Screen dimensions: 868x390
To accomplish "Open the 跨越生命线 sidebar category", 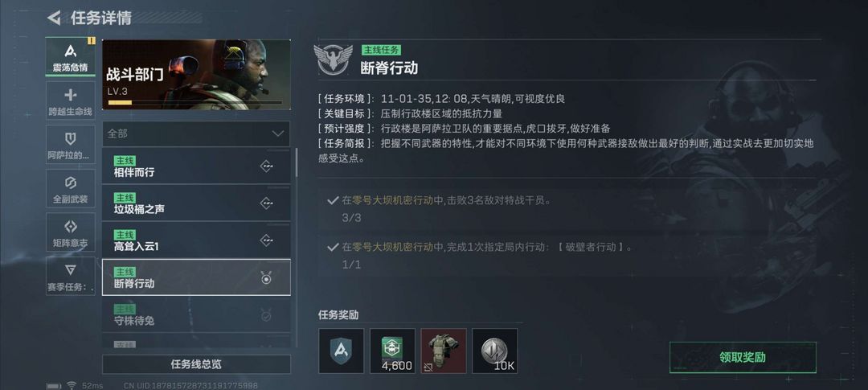I will [x=70, y=101].
